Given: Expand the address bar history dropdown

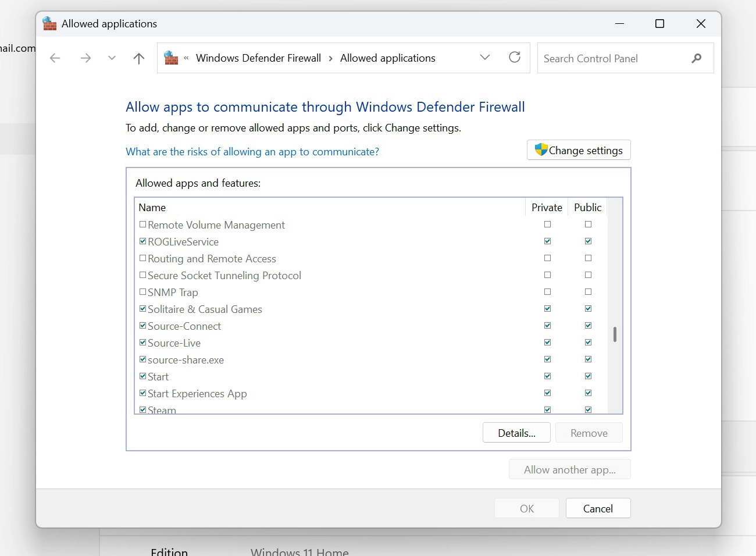Looking at the screenshot, I should tap(485, 58).
